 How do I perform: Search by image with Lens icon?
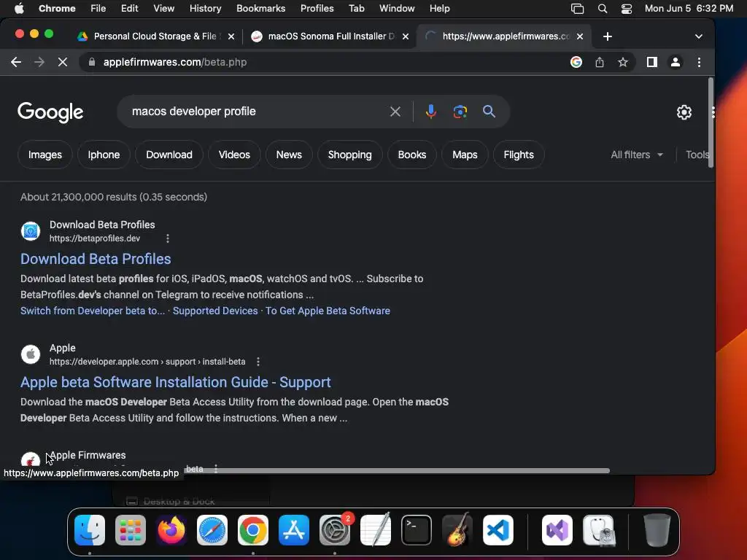460,112
